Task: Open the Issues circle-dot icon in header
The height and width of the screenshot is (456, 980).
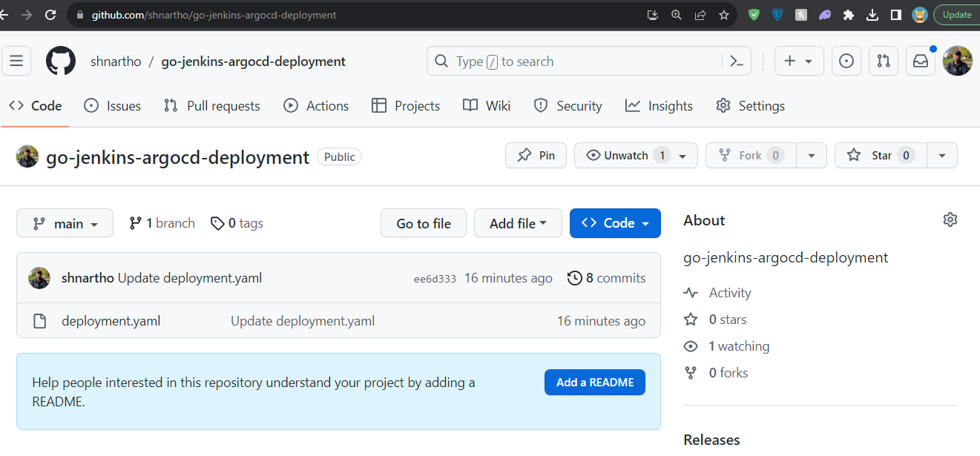Action: [846, 61]
